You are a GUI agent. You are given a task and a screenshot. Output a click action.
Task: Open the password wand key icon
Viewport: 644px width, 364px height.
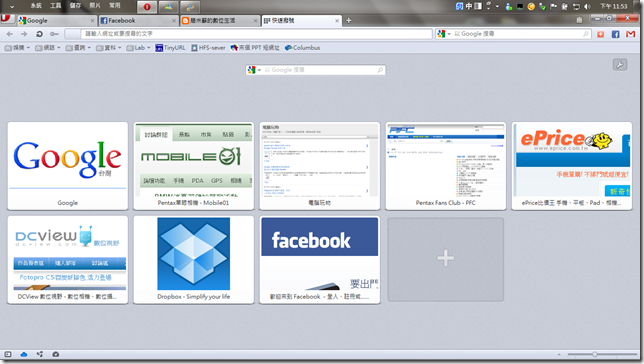coord(54,34)
